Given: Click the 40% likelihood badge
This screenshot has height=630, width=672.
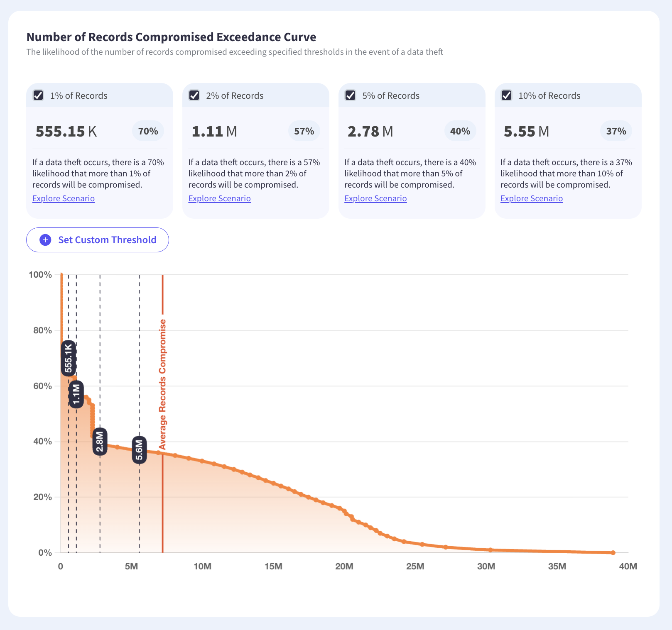Looking at the screenshot, I should tap(460, 131).
